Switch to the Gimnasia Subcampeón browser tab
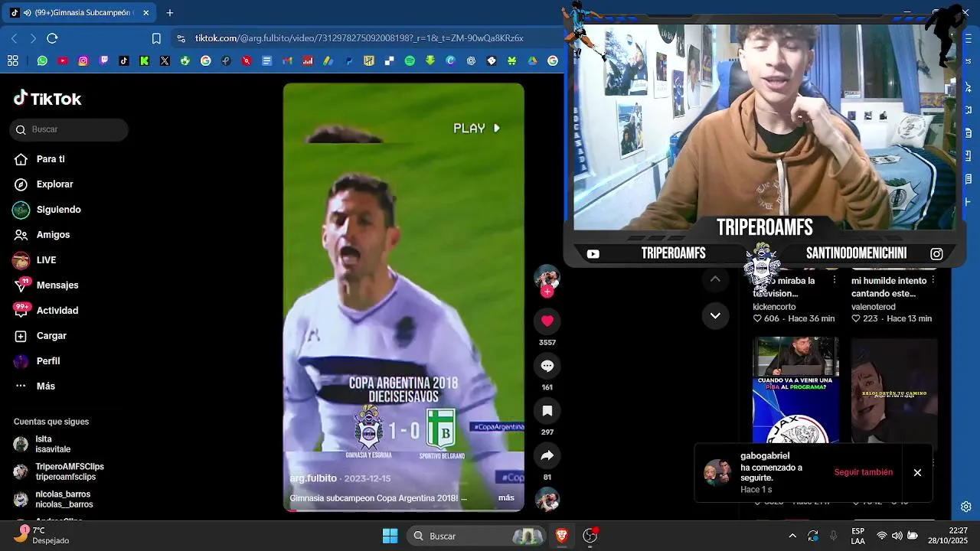The image size is (980, 551). click(x=80, y=13)
